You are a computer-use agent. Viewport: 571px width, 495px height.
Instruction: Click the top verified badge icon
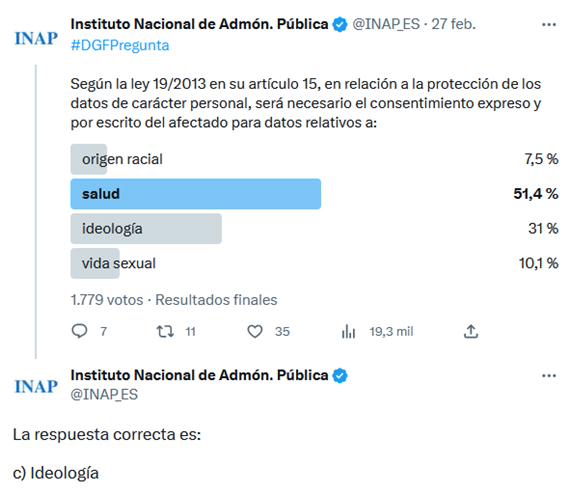coord(340,25)
